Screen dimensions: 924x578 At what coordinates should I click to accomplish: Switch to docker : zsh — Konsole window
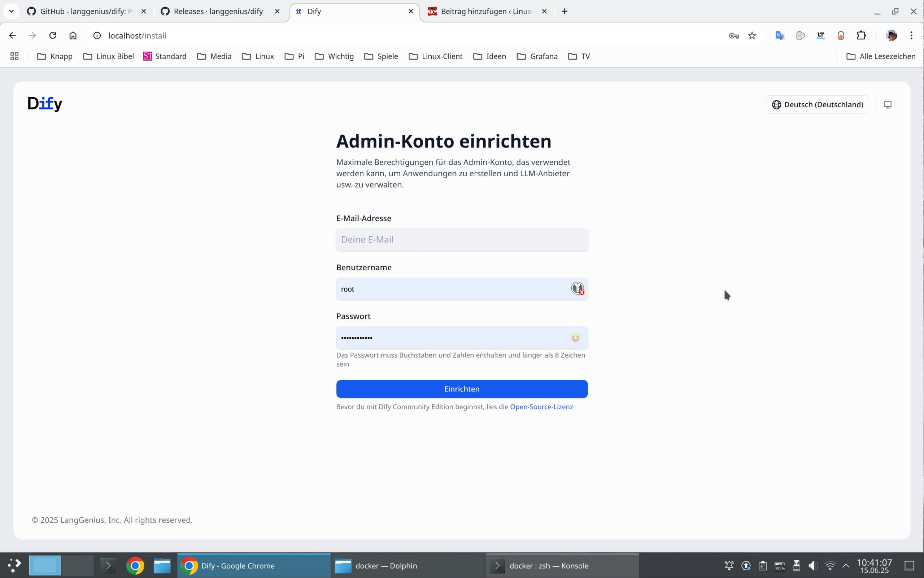562,565
